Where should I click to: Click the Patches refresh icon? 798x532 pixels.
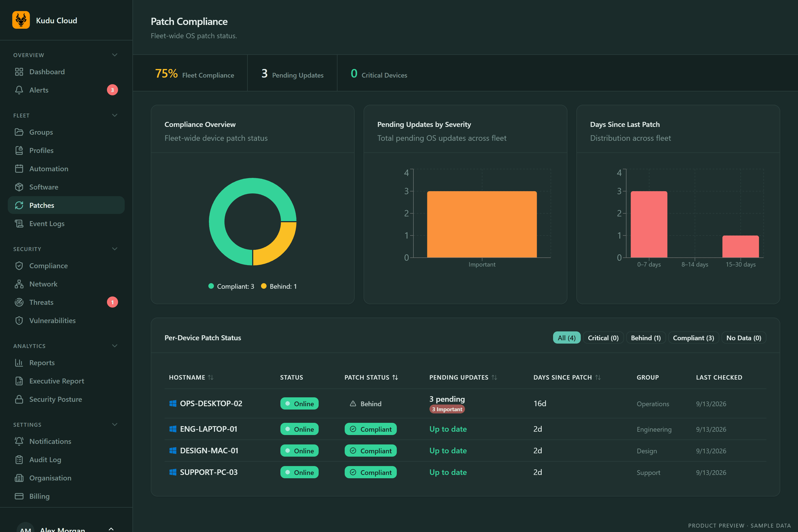coord(19,205)
